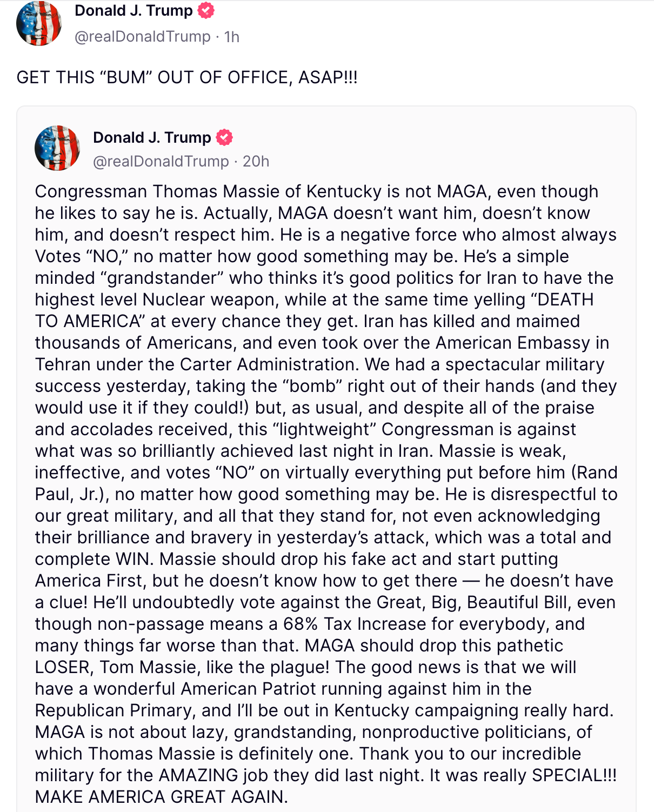Click the verified badge in the quoted post
This screenshot has width=654, height=812.
click(224, 137)
